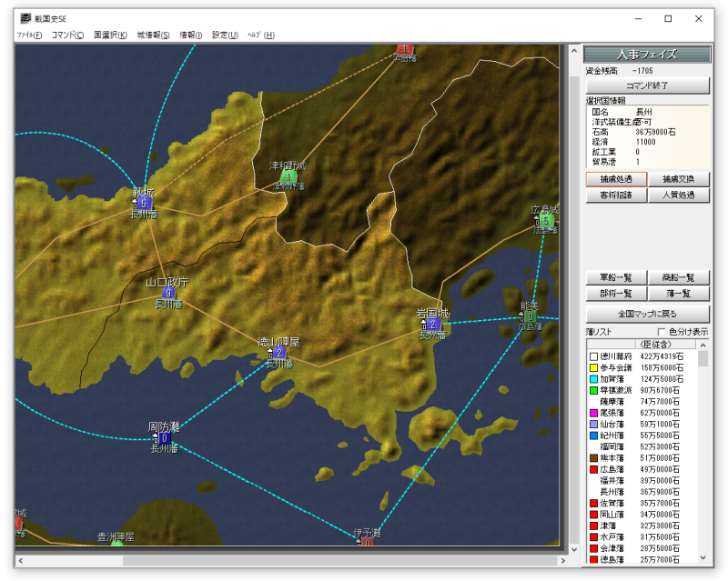Click map horizontal scrollbar left arrow
Image resolution: width=728 pixels, height=581 pixels.
pyautogui.click(x=20, y=561)
